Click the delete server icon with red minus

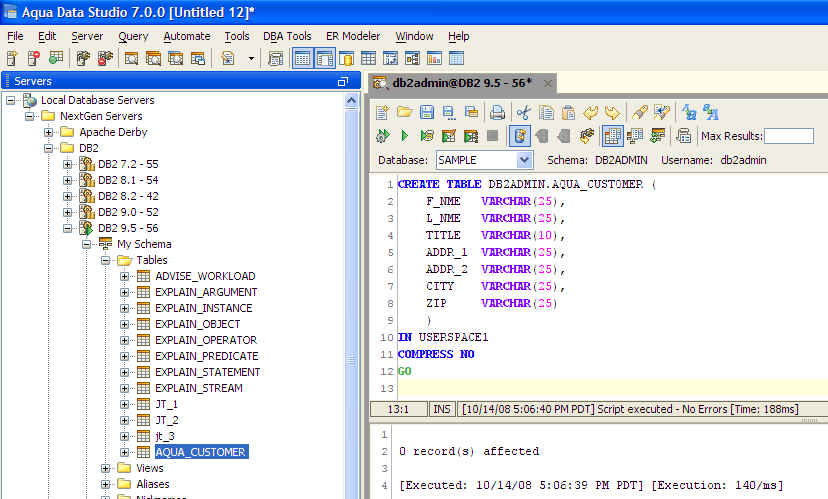[34, 59]
